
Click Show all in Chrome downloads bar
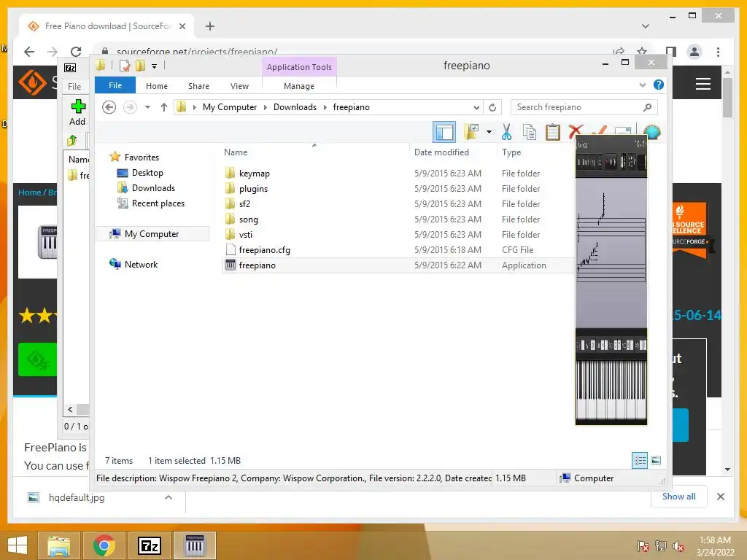[679, 496]
